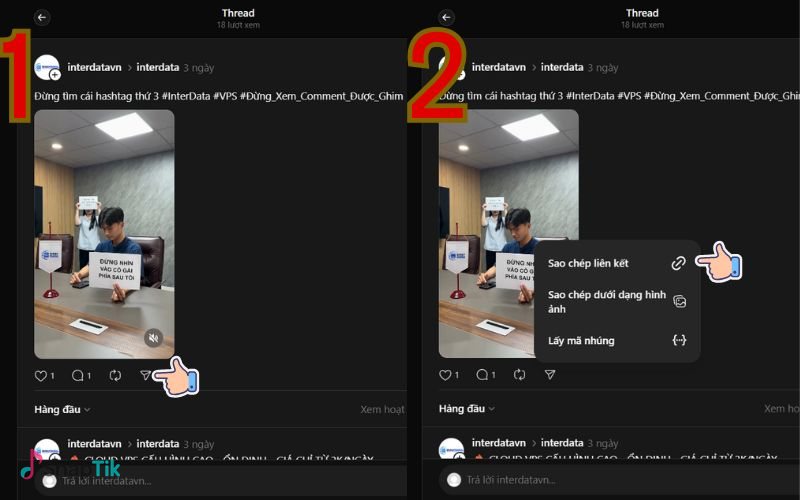800x500 pixels.
Task: Repost the thread in the left panel
Action: (115, 375)
